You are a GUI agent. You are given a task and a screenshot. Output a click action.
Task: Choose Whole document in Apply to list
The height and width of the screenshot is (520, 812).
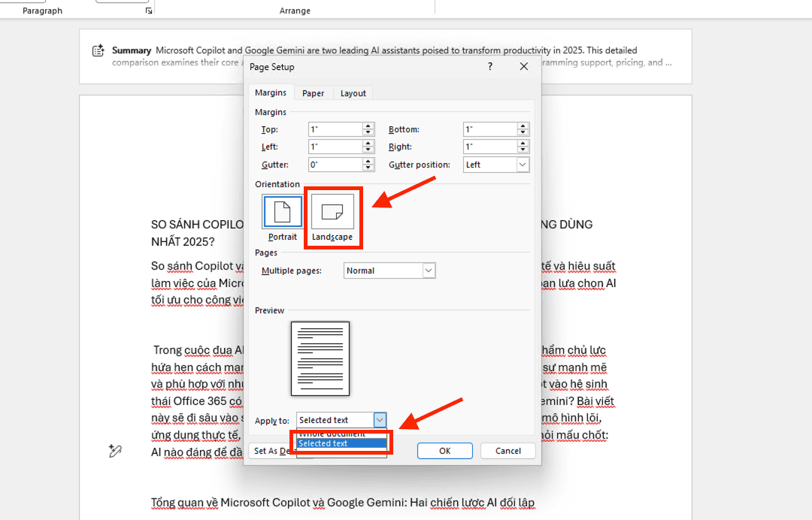(342, 434)
